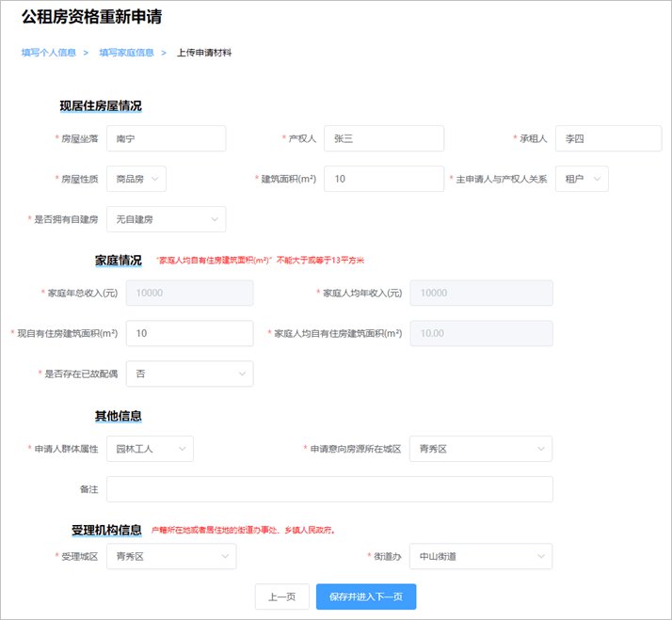Click the 现居住房屋情况 section heading
672x620 pixels.
pos(101,105)
